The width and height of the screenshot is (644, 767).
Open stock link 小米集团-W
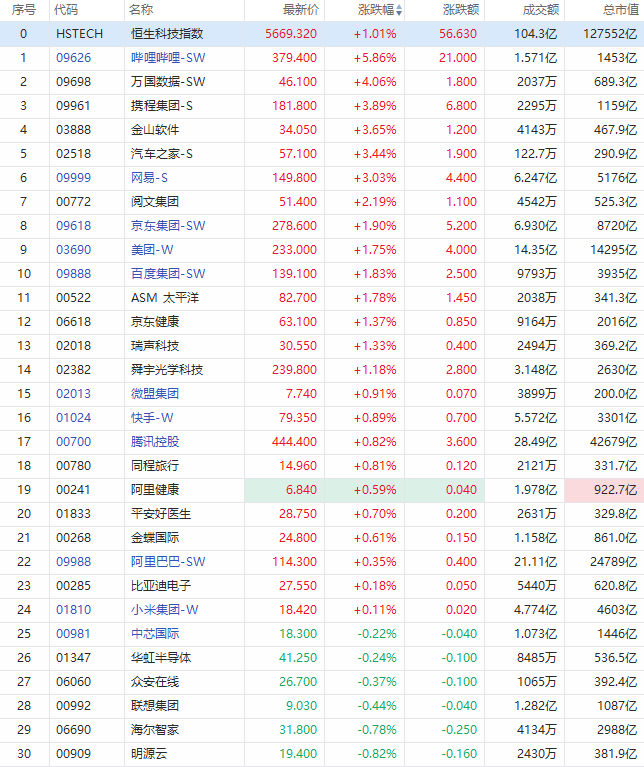pyautogui.click(x=164, y=609)
